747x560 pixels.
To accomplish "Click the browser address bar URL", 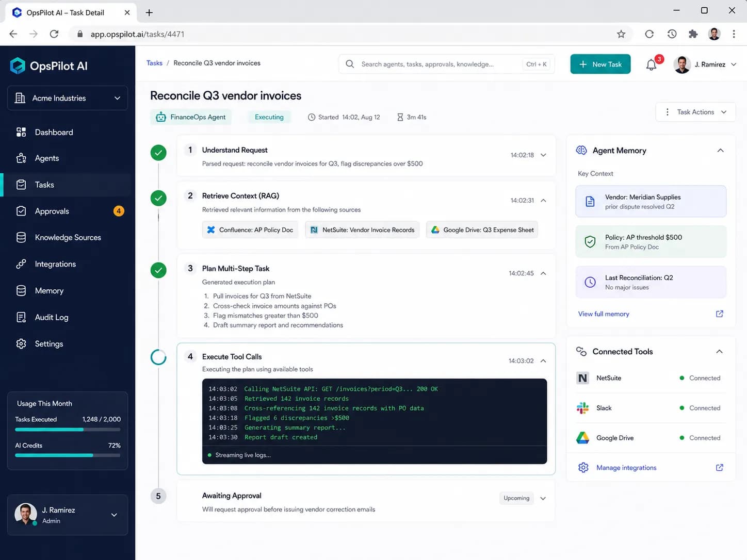I will [137, 34].
